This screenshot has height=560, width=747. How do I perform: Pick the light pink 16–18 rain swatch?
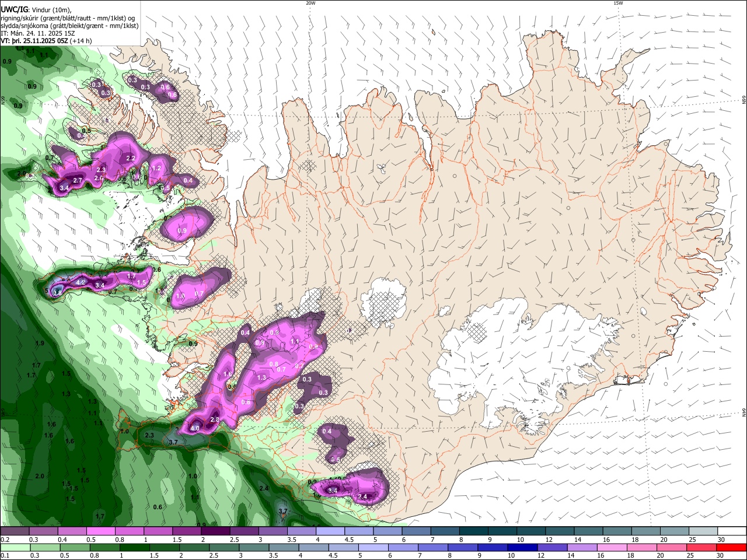point(611,547)
